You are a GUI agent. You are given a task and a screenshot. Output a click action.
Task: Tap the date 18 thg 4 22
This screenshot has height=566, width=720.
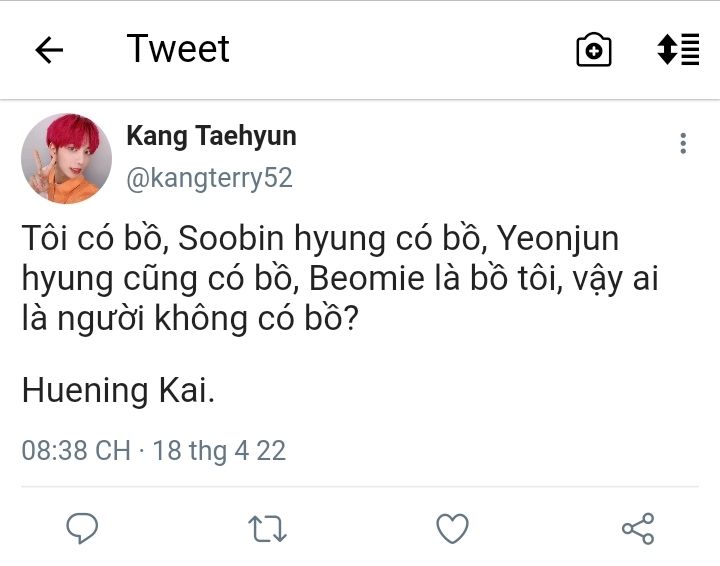219,450
